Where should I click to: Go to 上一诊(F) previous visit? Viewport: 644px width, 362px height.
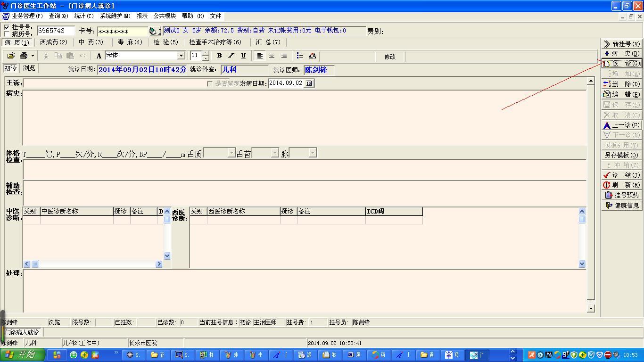coord(621,125)
